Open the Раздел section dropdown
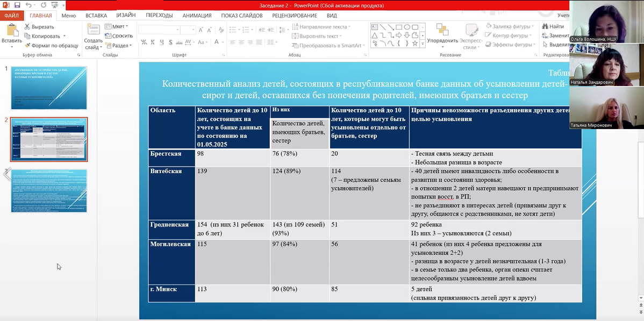 [x=118, y=46]
